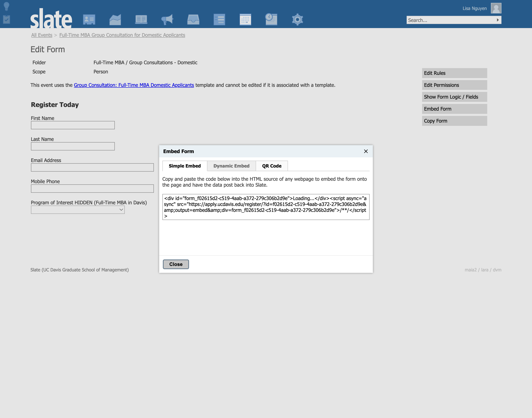Open the Scheduler clock-calendar icon
Viewport: 532px width, 418px height.
pos(271,19)
